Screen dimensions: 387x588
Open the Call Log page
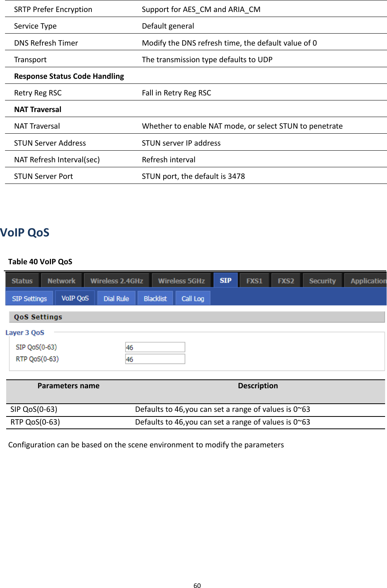(x=192, y=298)
